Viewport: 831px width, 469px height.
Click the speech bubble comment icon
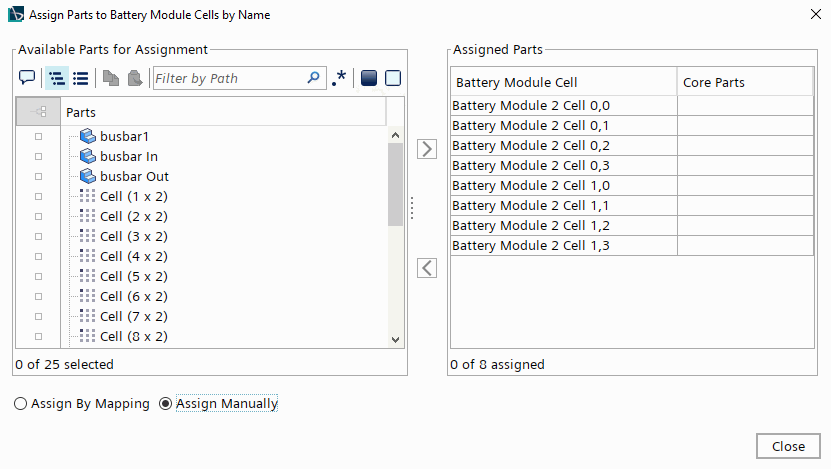click(x=27, y=78)
